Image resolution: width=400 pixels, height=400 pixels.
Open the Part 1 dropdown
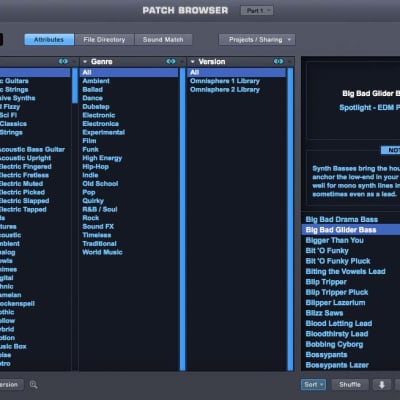(257, 11)
